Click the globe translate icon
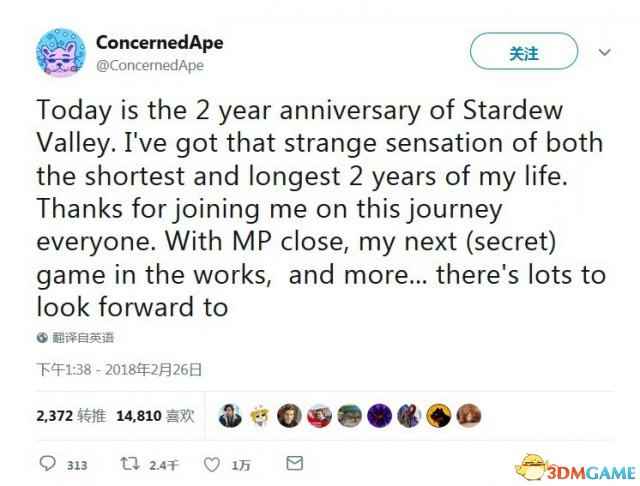The image size is (640, 486). 41,338
